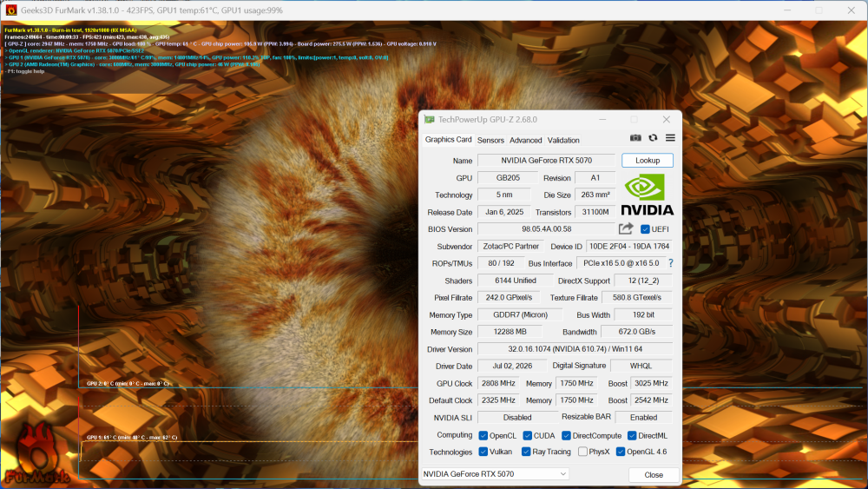Click the FurMark F1 toggle help line

(25, 71)
